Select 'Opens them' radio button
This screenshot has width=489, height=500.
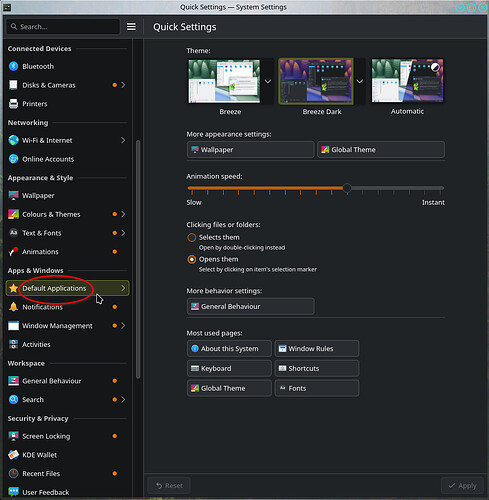192,259
